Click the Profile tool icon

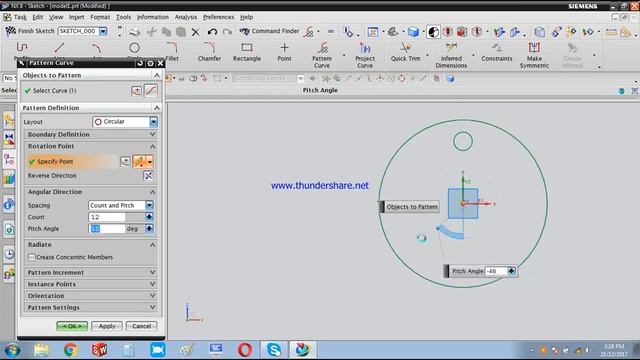pyautogui.click(x=22, y=48)
